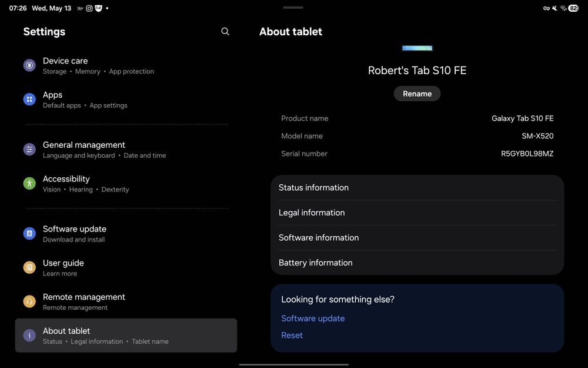Tap the date Wed, May 13
The height and width of the screenshot is (368, 588).
point(51,8)
